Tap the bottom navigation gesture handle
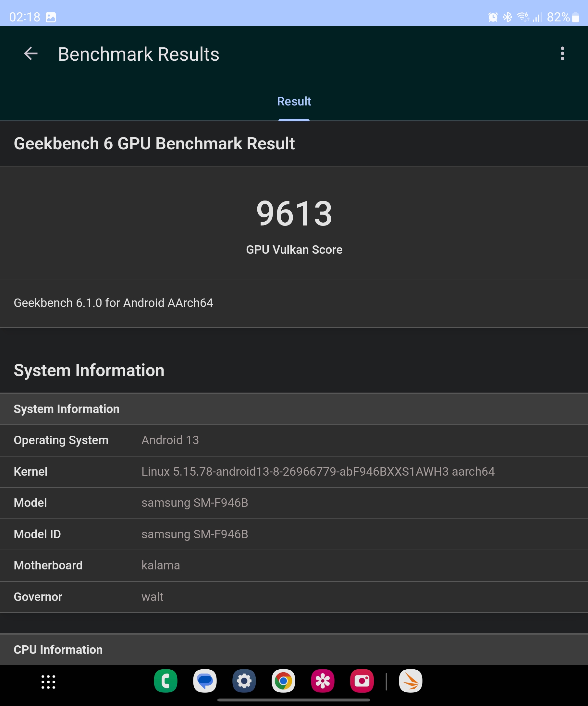Viewport: 588px width, 706px height. (294, 700)
